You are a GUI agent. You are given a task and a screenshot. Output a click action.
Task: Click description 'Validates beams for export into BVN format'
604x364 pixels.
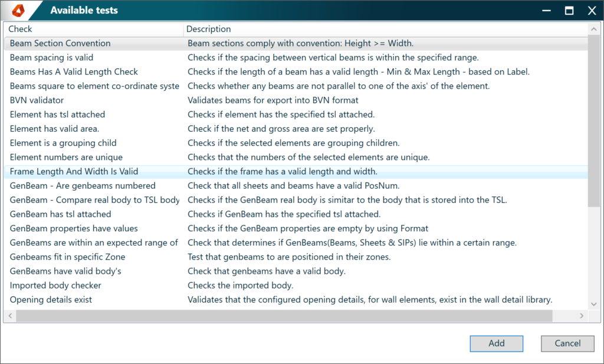click(x=273, y=100)
